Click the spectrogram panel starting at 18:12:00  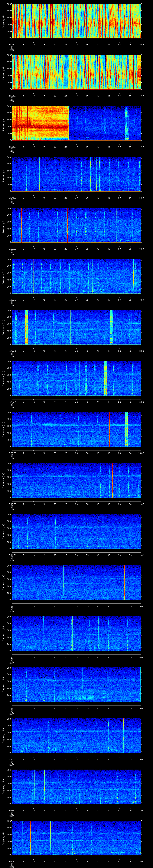coord(77,582)
